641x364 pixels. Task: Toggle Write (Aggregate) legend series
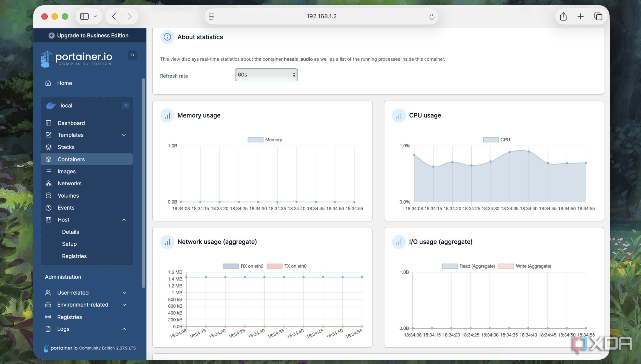[525, 266]
